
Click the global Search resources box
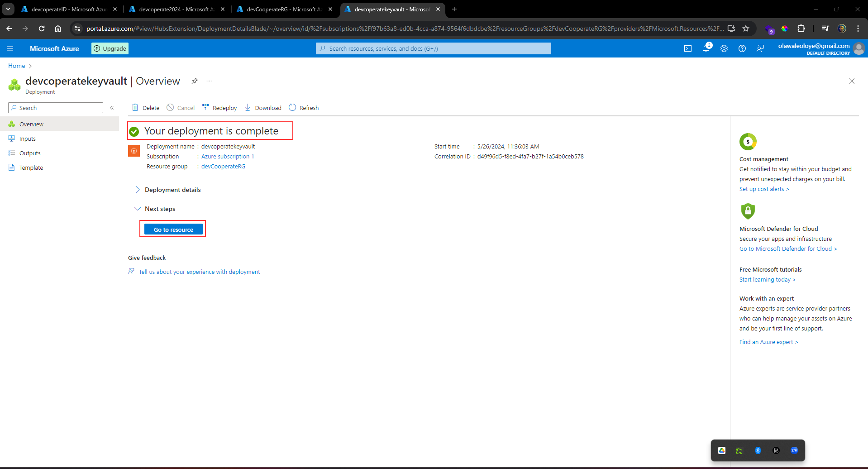(x=434, y=48)
